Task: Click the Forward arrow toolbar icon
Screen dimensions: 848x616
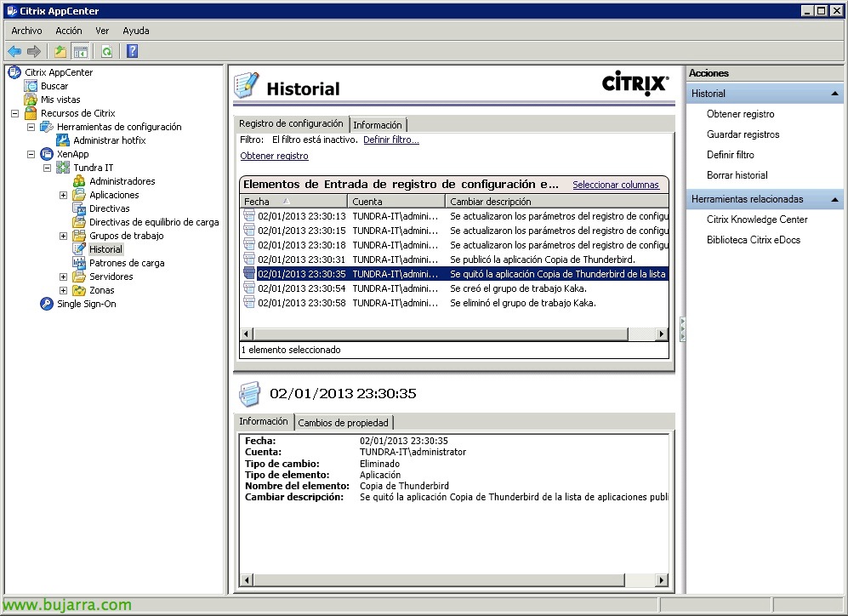Action: [34, 51]
